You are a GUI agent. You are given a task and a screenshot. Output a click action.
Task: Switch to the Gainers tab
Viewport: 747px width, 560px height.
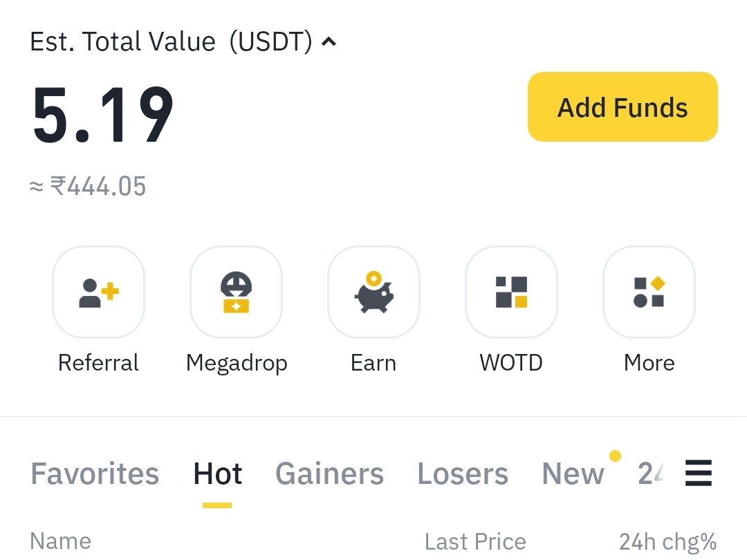pos(329,474)
